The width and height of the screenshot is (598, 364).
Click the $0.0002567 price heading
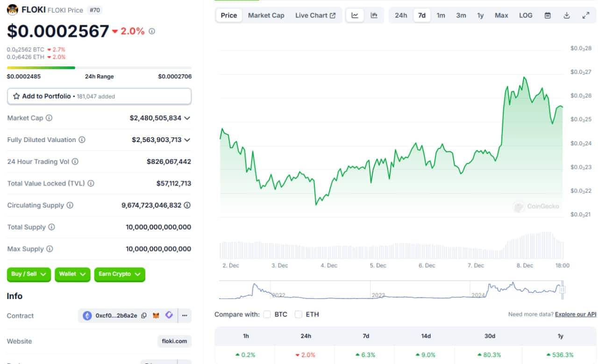58,31
